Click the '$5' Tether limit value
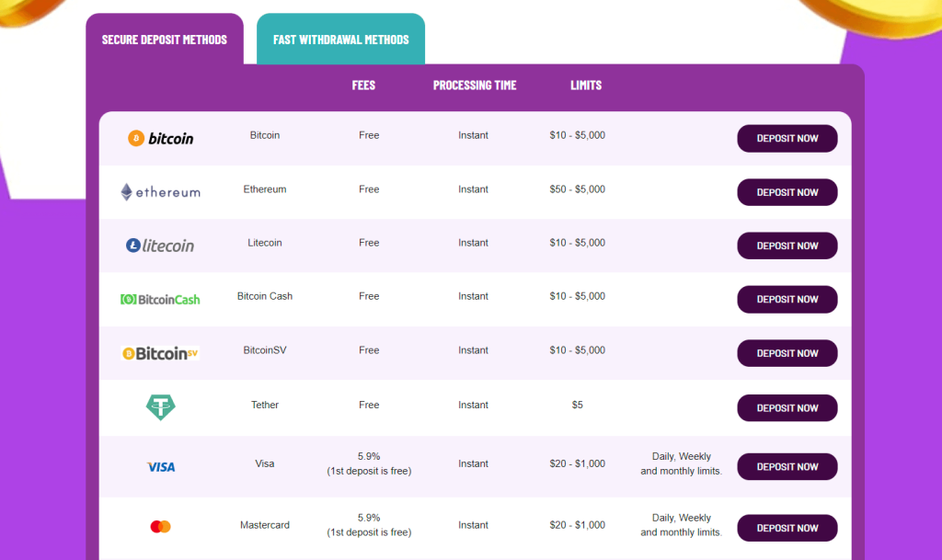942x560 pixels. [x=578, y=405]
